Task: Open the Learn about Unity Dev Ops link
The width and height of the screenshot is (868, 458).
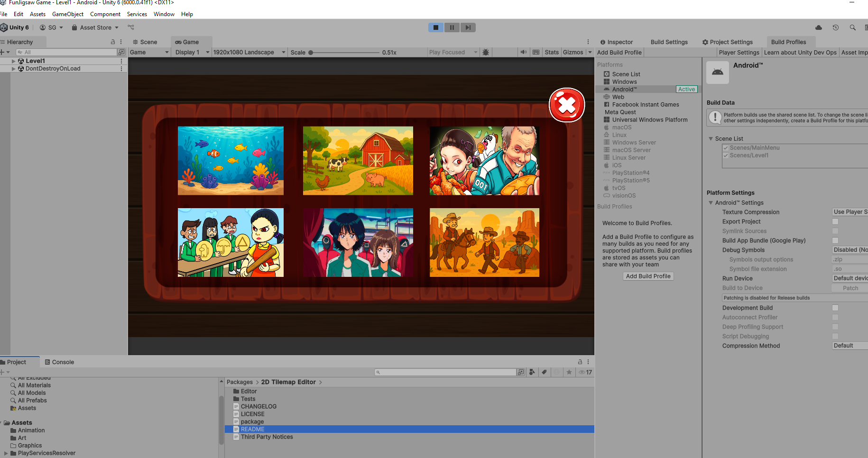Action: tap(800, 52)
